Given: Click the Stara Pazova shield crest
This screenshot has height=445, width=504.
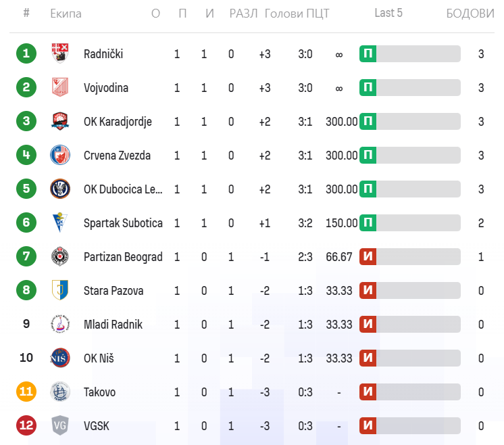Looking at the screenshot, I should click(60, 290).
